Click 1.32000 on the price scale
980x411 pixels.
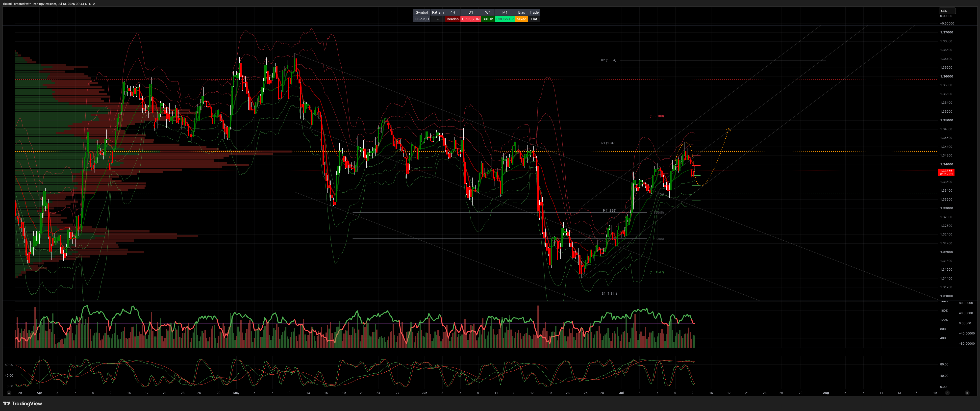[947, 252]
